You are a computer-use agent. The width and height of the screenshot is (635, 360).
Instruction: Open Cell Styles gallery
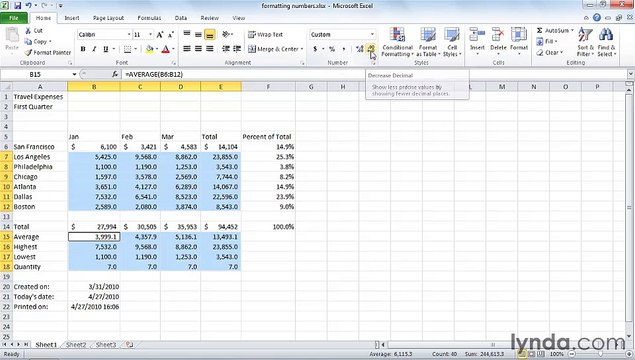[452, 42]
